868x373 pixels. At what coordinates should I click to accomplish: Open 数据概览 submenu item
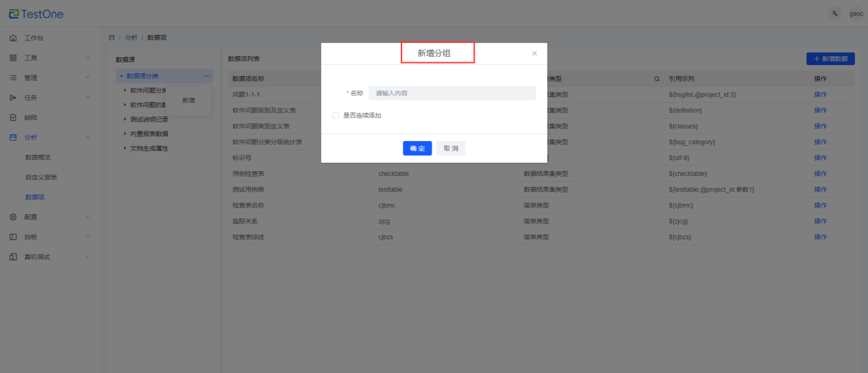tap(38, 157)
